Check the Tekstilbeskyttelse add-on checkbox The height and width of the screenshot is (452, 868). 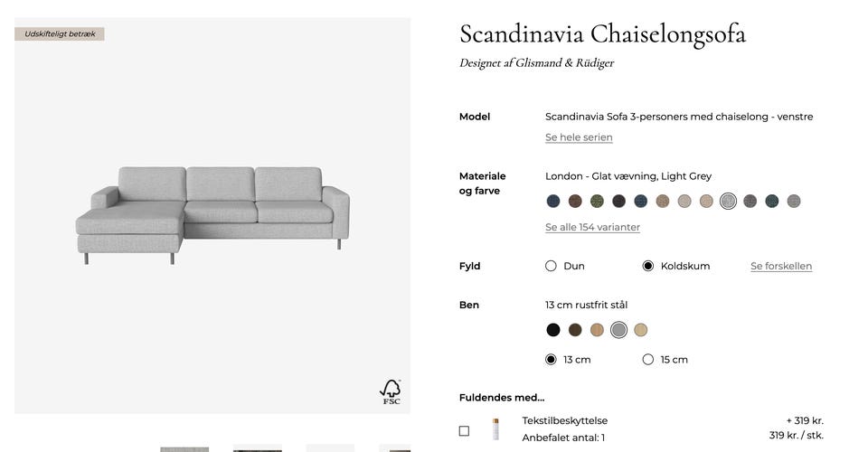pyautogui.click(x=464, y=431)
